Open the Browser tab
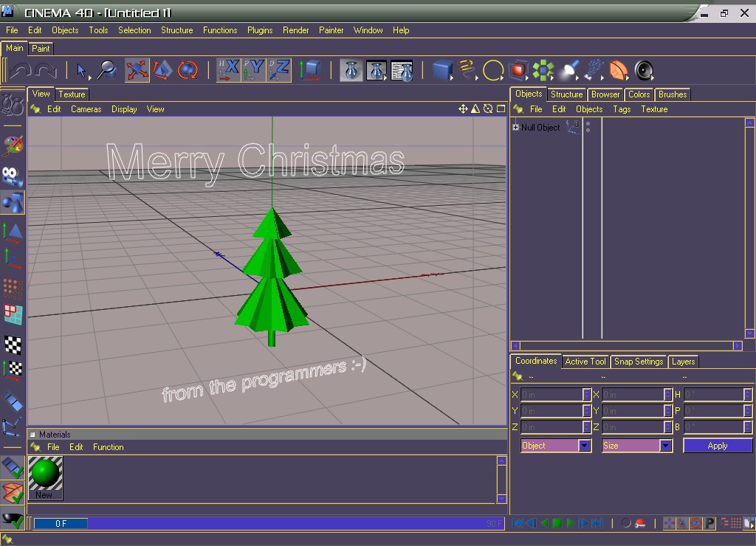 (605, 94)
